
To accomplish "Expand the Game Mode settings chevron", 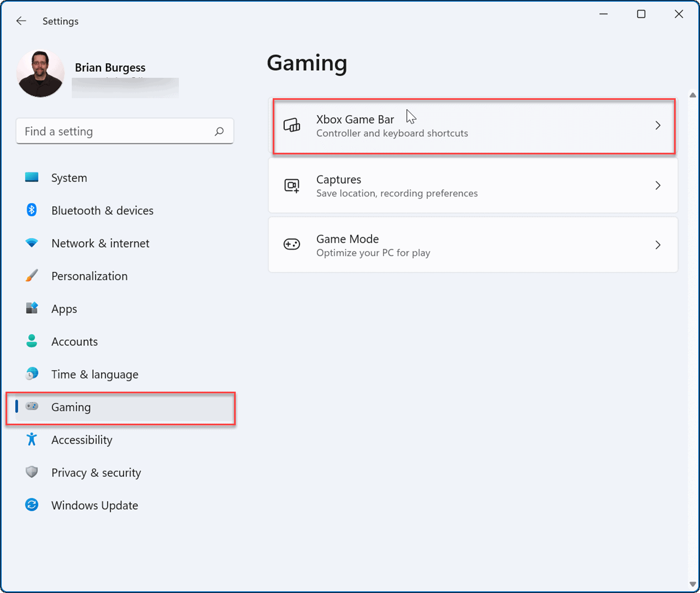I will (657, 244).
